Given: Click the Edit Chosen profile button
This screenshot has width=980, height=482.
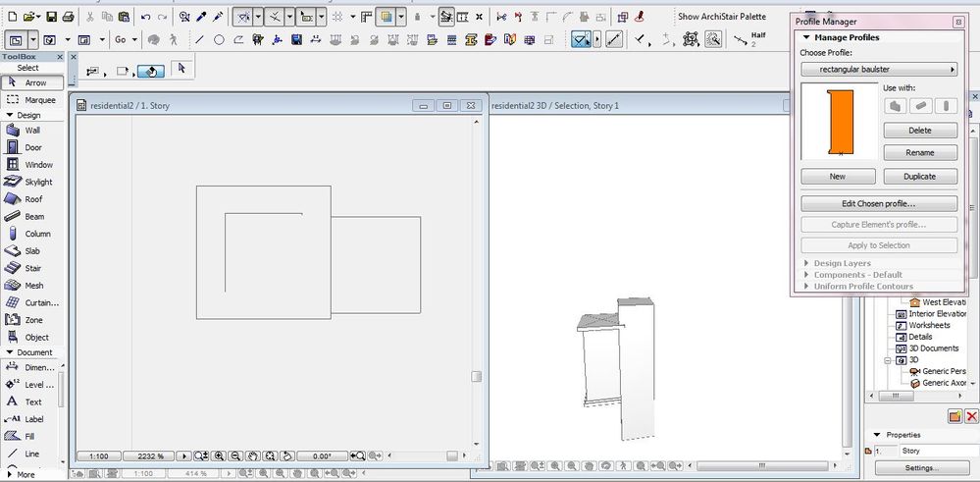Looking at the screenshot, I should (x=879, y=204).
